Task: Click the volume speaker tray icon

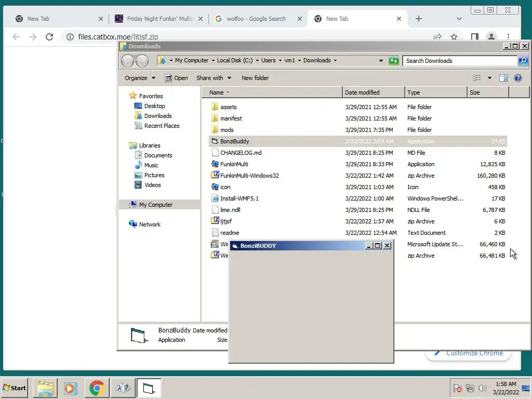Action: 482,388
